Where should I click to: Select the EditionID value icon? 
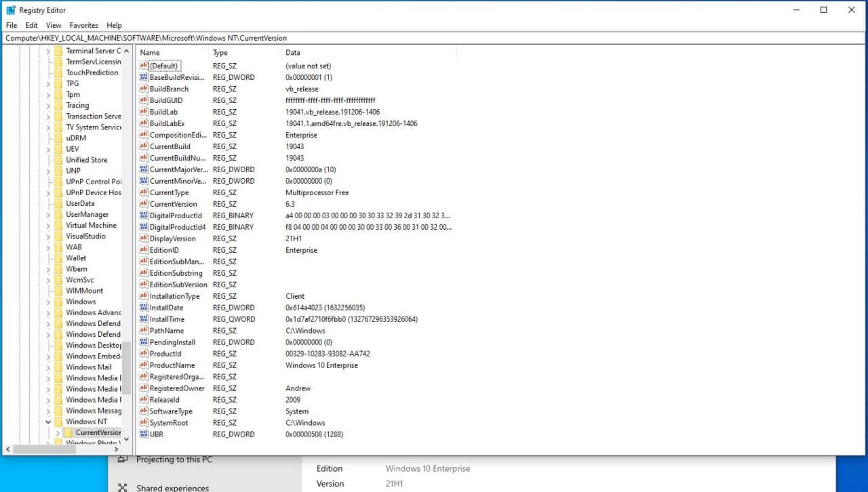143,250
